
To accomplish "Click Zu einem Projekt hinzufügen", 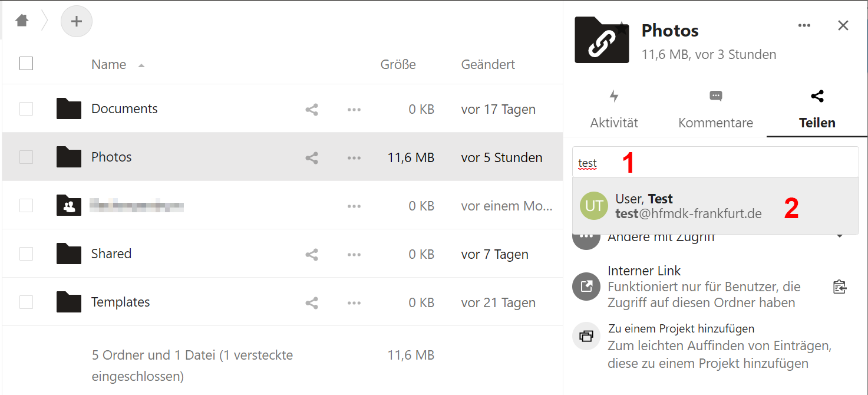I will (x=681, y=328).
